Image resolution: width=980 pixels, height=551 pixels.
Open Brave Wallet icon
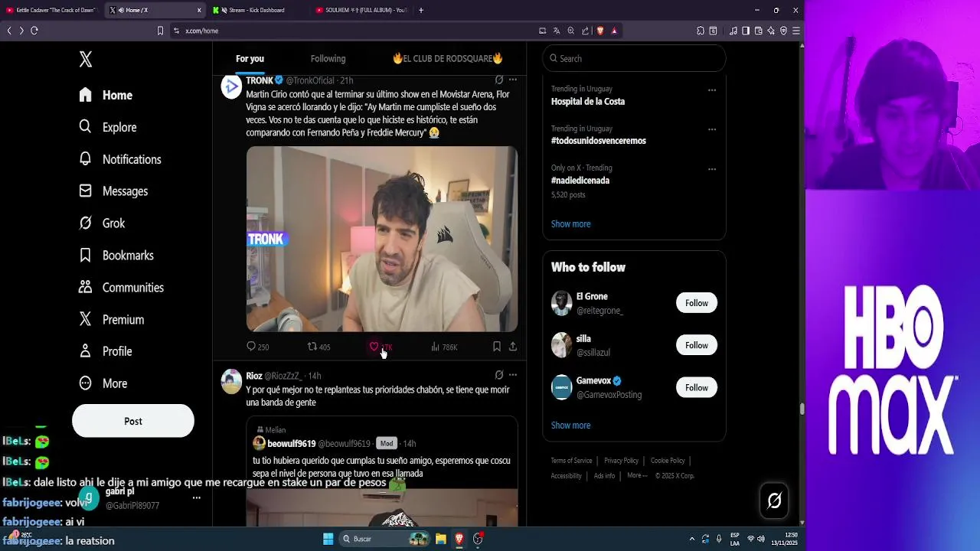click(759, 31)
